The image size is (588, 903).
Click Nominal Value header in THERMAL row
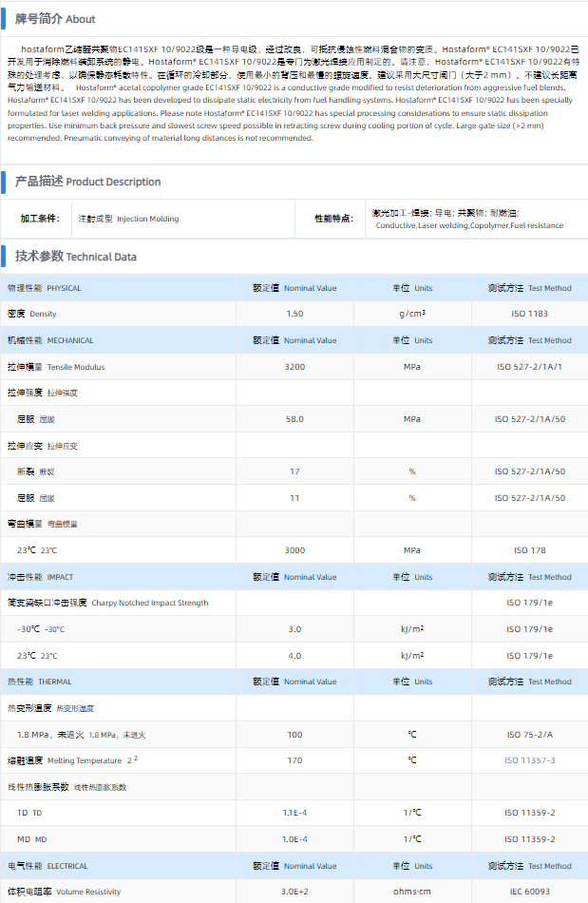(x=294, y=682)
